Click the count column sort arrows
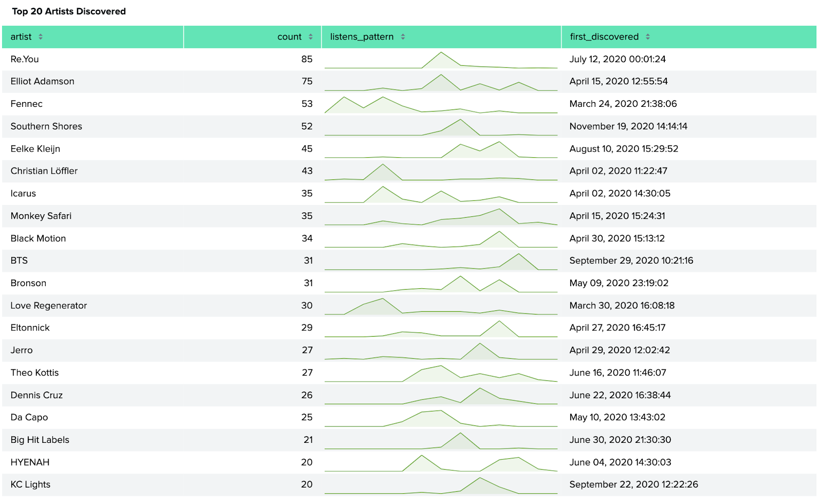Image resolution: width=822 pixels, height=504 pixels. click(310, 37)
